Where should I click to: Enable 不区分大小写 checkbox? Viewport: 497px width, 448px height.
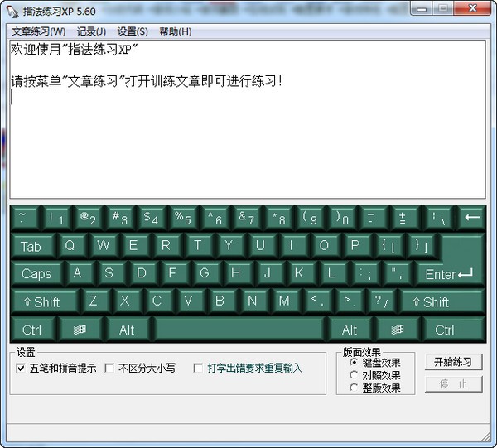(109, 368)
